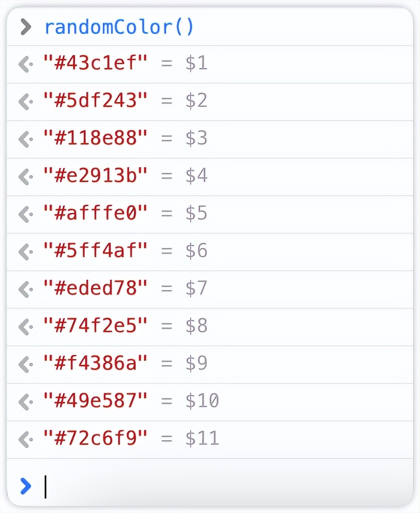Click the $7 saved-result reference
Screen dimensions: 420x513
[x=197, y=289]
